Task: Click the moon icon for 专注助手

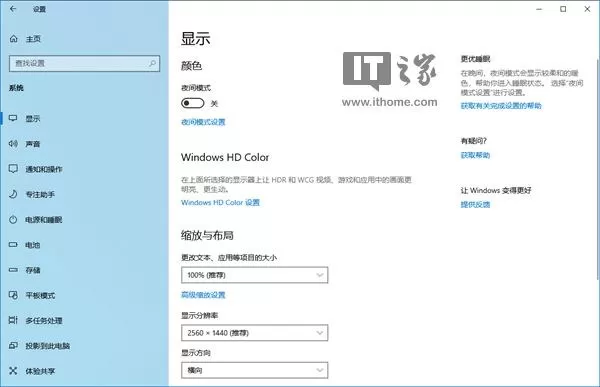Action: pos(13,194)
